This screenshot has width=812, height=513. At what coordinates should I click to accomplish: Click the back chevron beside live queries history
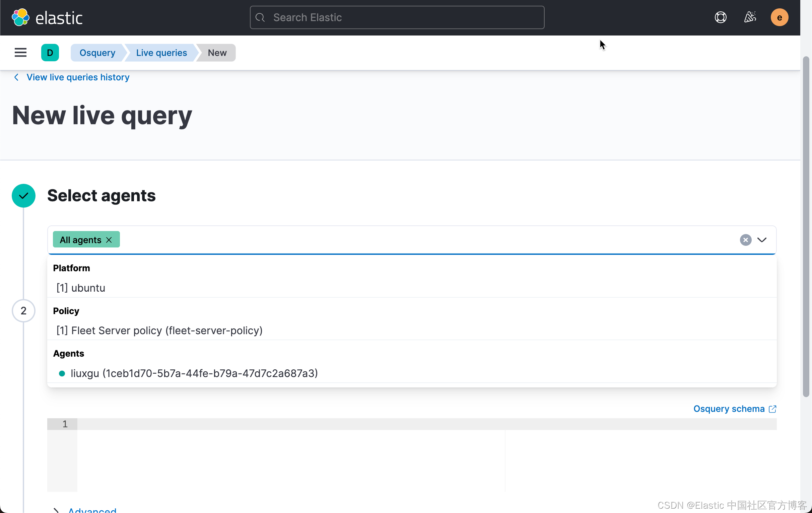click(16, 77)
